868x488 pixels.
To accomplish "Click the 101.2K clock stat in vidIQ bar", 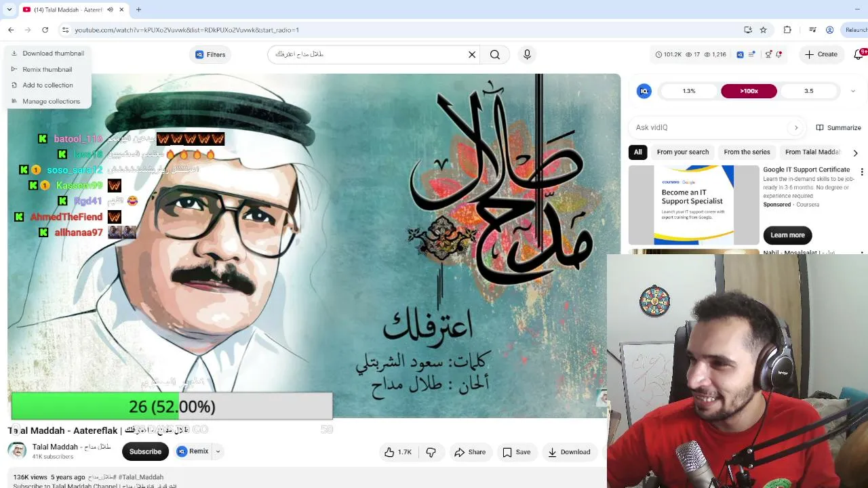I will (669, 54).
